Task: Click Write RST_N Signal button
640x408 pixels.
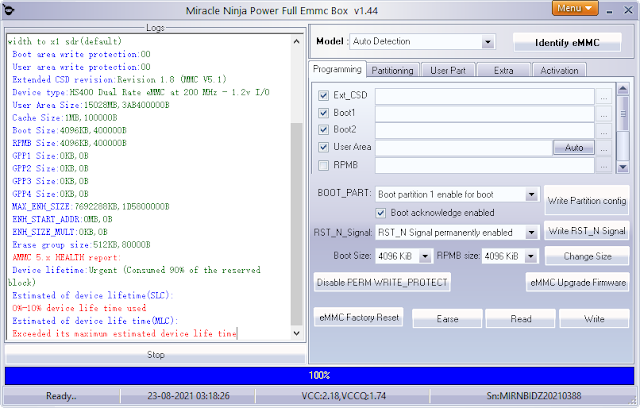Action: 587,231
